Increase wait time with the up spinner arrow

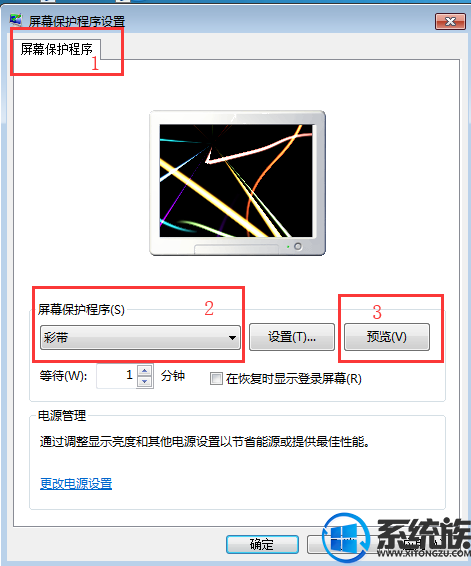pyautogui.click(x=145, y=370)
